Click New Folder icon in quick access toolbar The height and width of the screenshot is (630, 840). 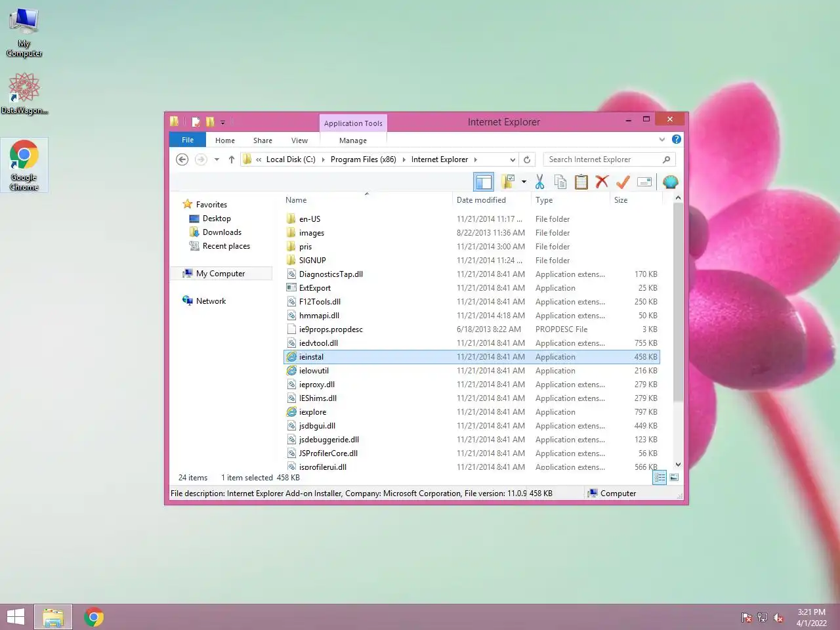pyautogui.click(x=210, y=121)
